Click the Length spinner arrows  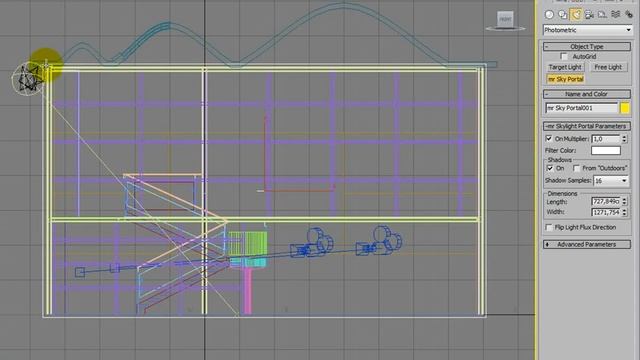(624, 202)
